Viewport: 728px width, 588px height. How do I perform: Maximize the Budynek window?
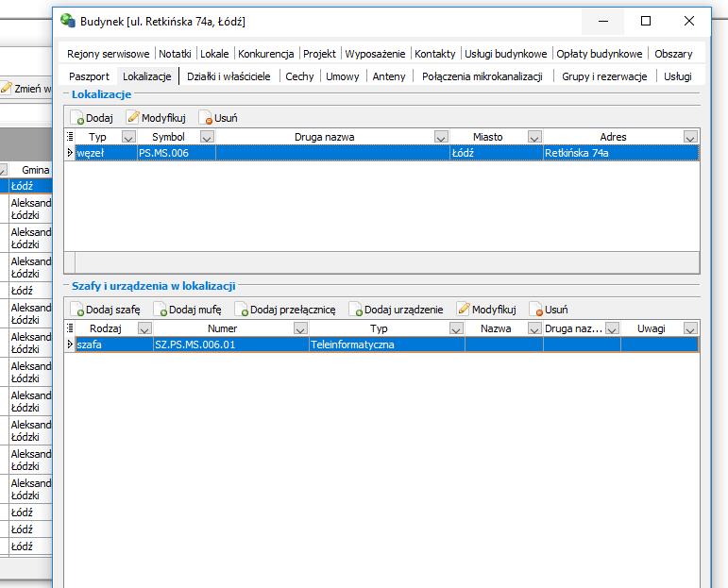click(645, 21)
